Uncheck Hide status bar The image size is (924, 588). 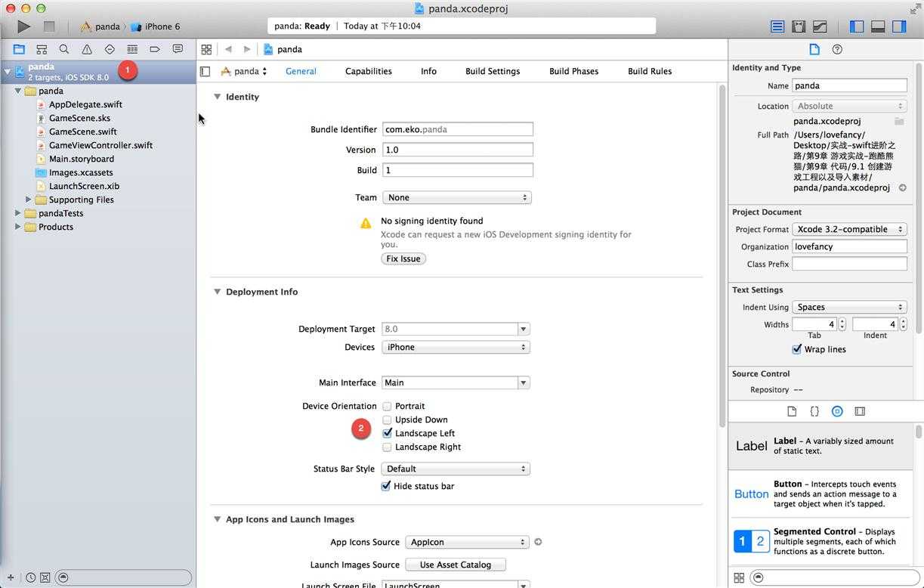tap(386, 486)
